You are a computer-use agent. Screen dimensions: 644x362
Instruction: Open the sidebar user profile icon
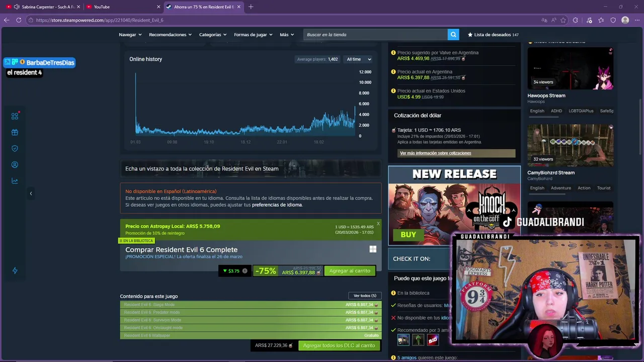[x=15, y=164]
